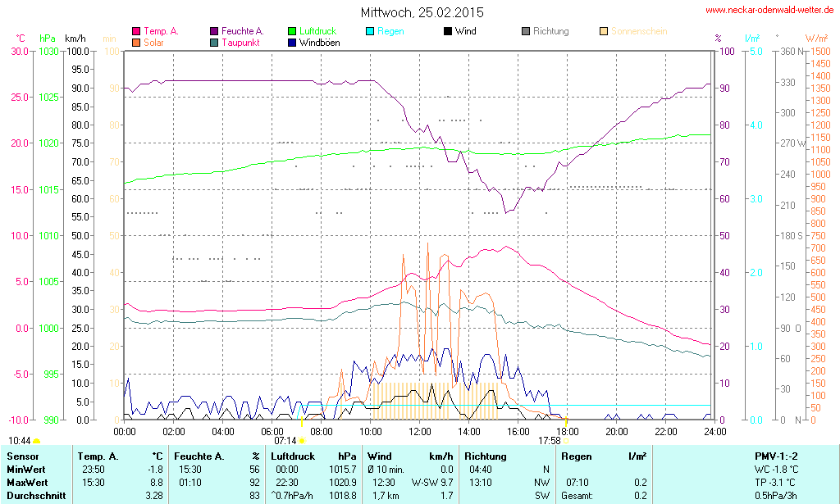
Task: Open the www.neckar-odenwald-wetter.de link
Action: coord(770,11)
